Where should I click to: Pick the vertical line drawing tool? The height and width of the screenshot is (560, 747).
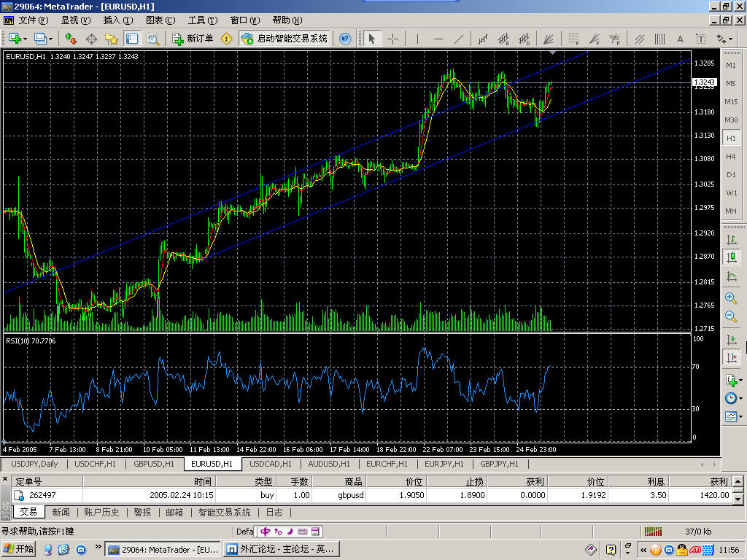click(417, 39)
